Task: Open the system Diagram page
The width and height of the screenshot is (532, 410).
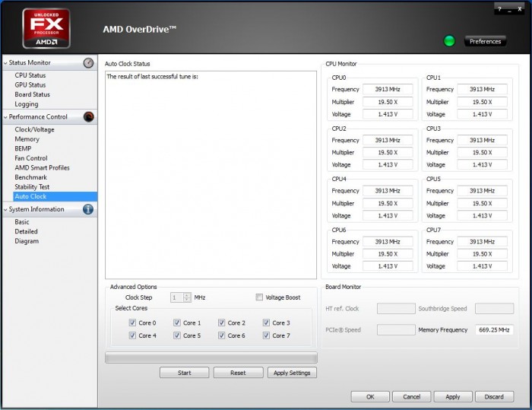Action: 27,241
